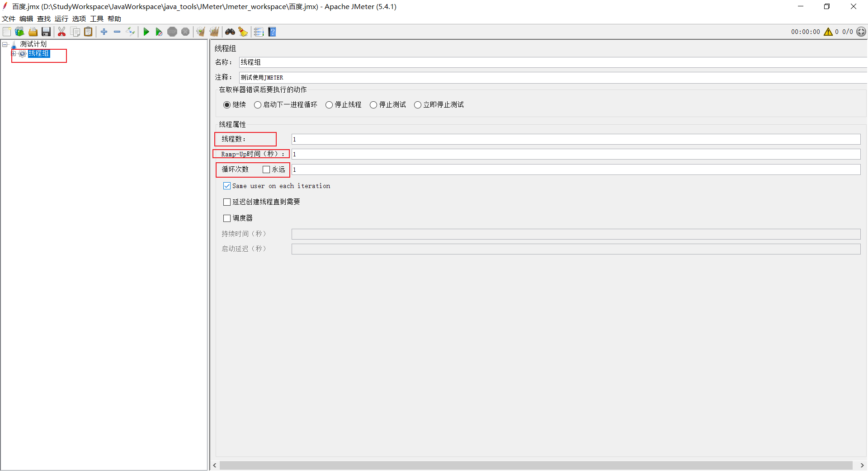Image resolution: width=868 pixels, height=471 pixels.
Task: Click the 线程组 panel heading
Action: (x=225, y=48)
